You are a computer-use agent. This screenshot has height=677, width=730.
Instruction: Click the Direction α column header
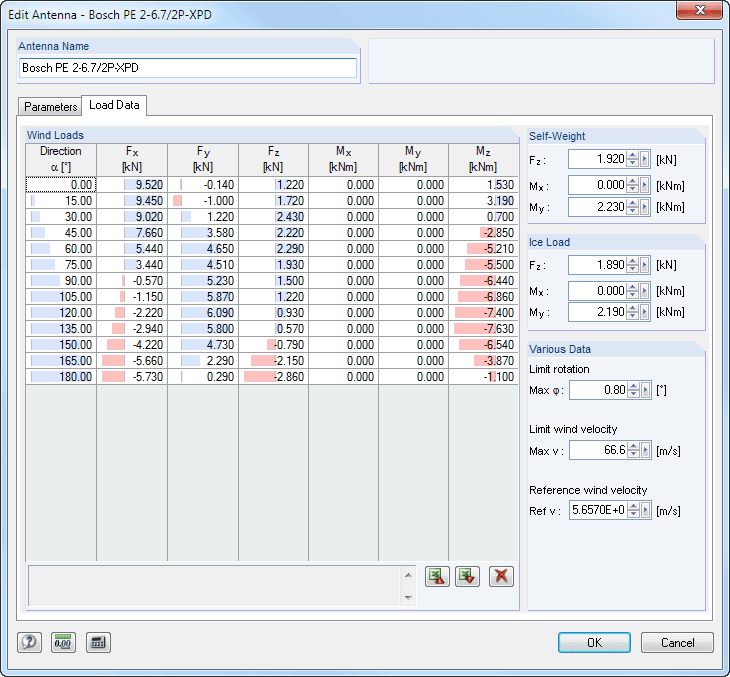pyautogui.click(x=61, y=159)
